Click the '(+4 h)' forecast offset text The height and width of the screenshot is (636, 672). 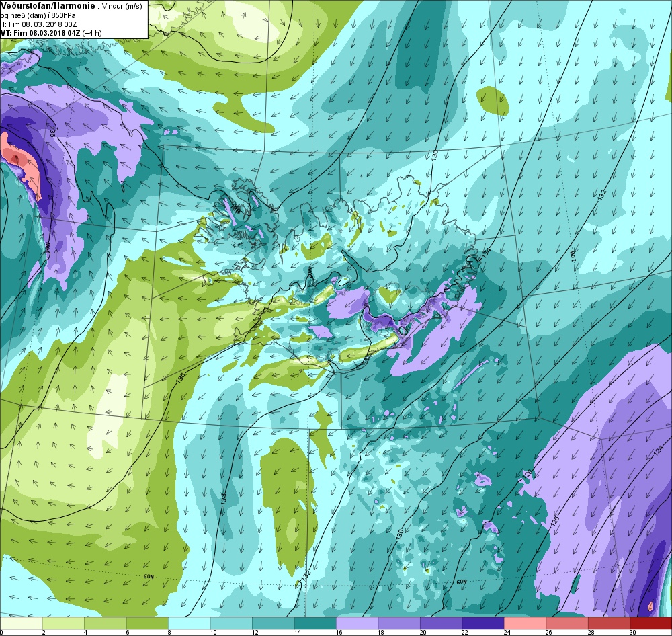pos(92,33)
